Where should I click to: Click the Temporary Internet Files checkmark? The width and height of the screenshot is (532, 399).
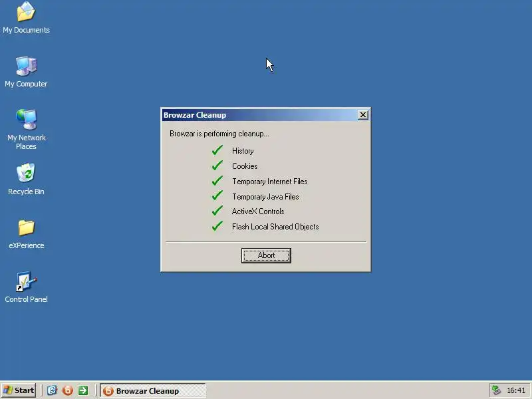pos(217,180)
